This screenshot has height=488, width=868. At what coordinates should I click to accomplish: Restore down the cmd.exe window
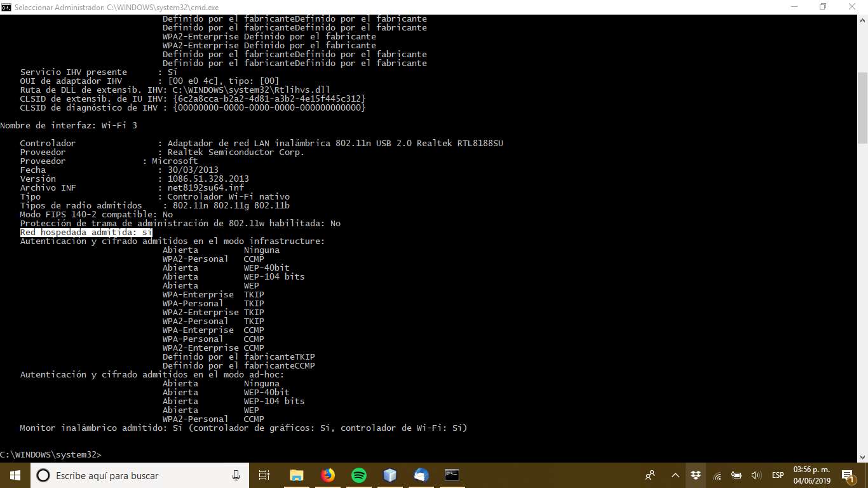click(823, 7)
